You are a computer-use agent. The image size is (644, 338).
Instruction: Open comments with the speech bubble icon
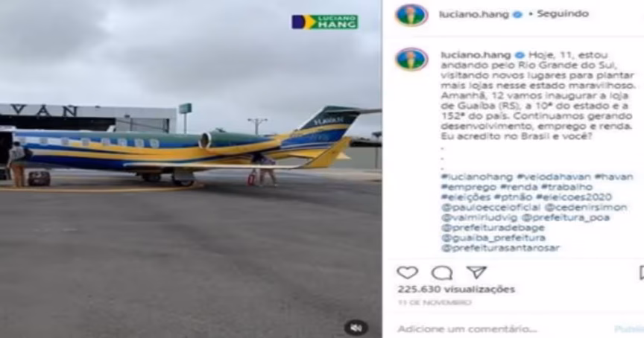click(x=442, y=272)
